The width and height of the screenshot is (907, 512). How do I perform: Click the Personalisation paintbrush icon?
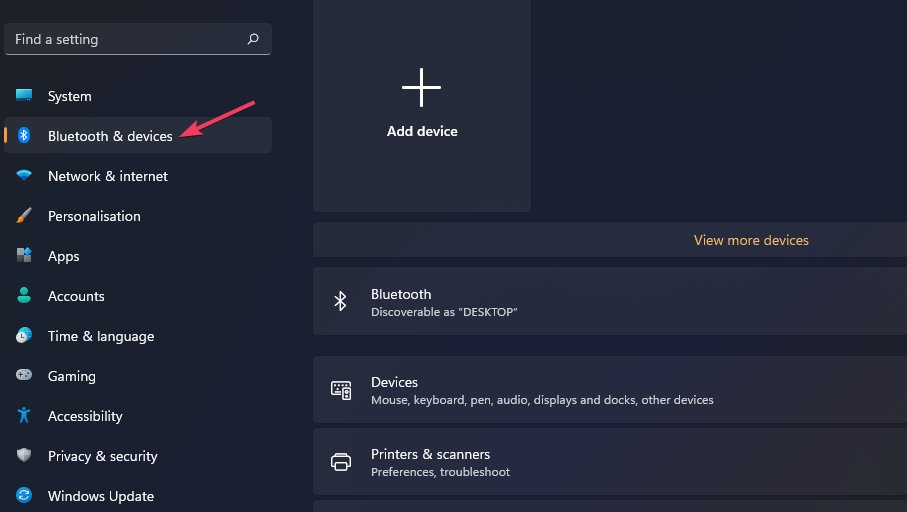(24, 215)
